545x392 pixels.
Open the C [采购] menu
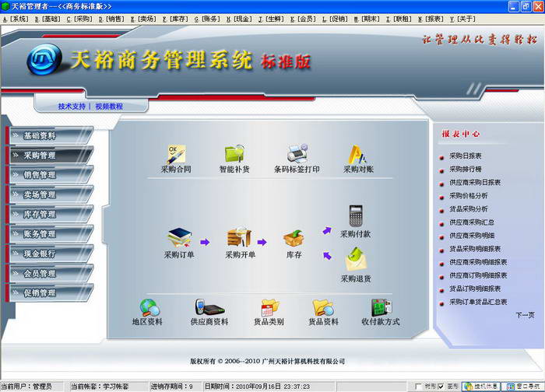coord(79,19)
